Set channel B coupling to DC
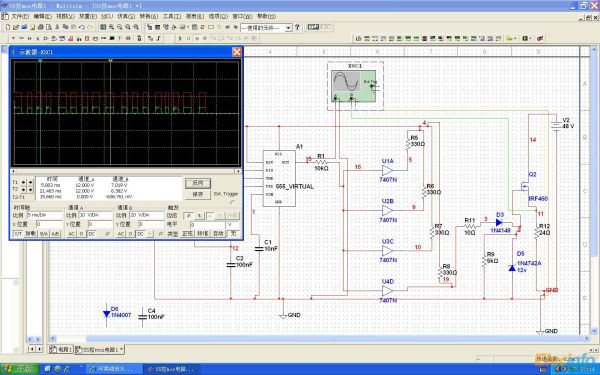600x375 pixels. point(140,233)
